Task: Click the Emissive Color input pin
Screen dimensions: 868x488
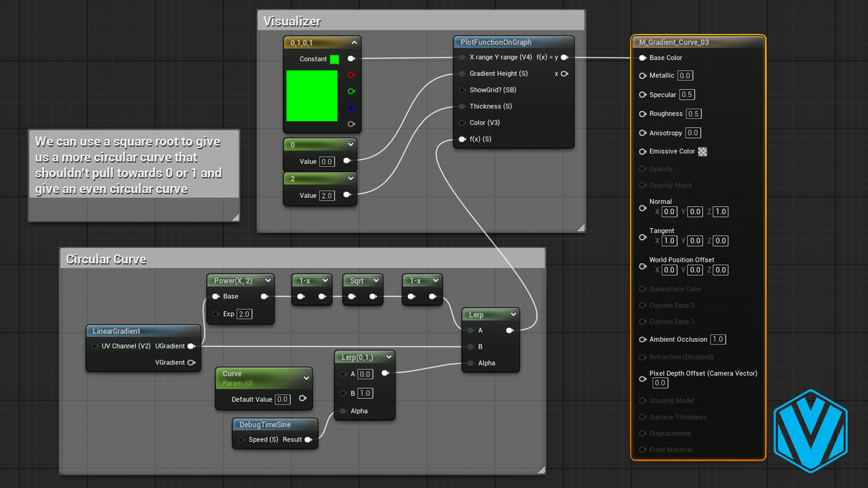Action: click(x=643, y=152)
